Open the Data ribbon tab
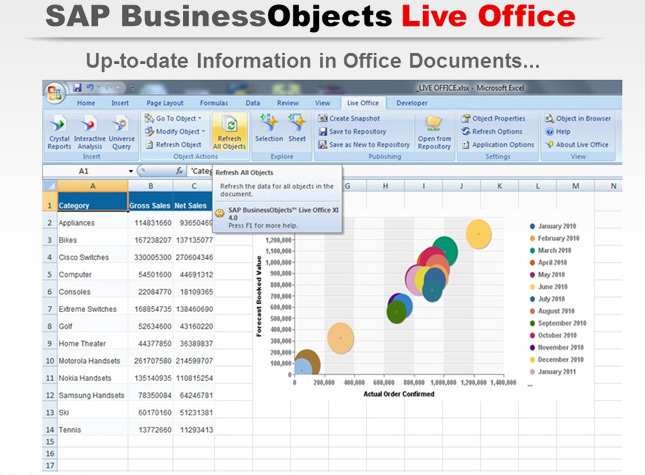 tap(253, 103)
